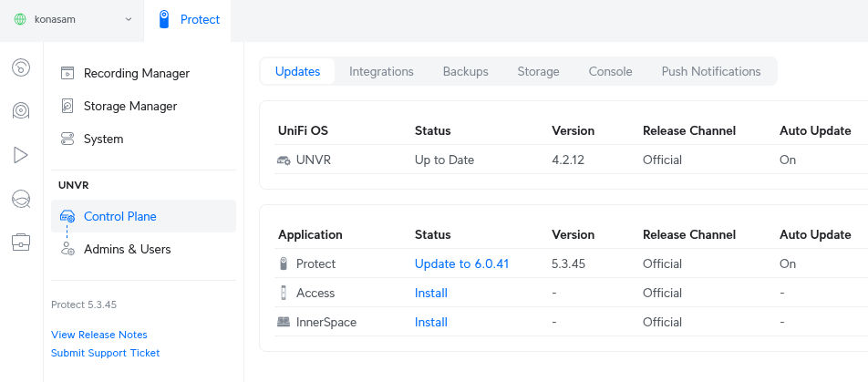Switch to the Backups tab
This screenshot has width=868, height=382.
(466, 71)
